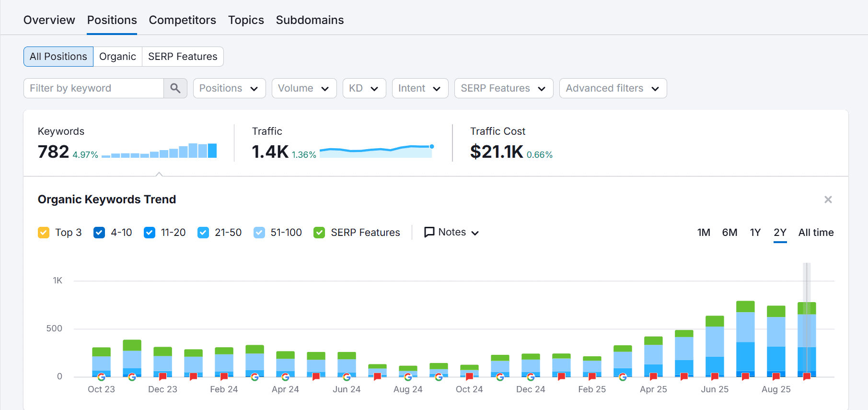
Task: Click the keyword filter search magnifier icon
Action: pyautogui.click(x=175, y=88)
